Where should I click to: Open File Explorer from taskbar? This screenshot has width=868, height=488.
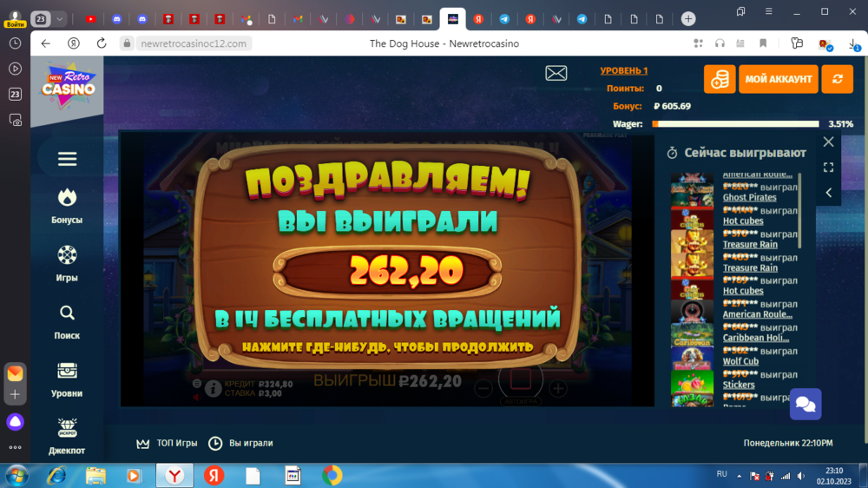tap(95, 476)
